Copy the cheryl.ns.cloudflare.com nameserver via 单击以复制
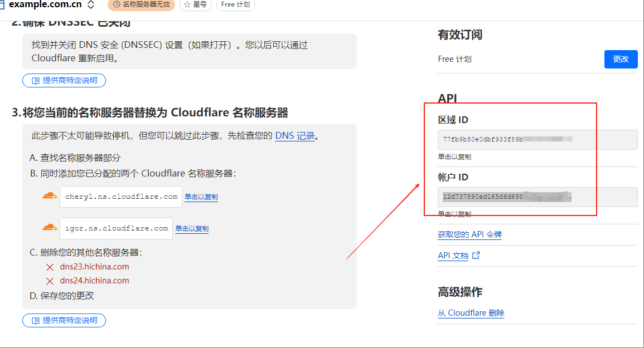Viewport: 644px width, 348px height. click(x=201, y=197)
